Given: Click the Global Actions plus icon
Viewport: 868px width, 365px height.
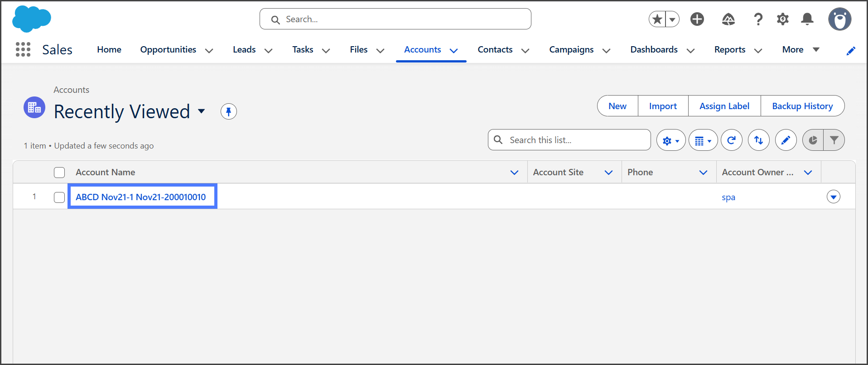Looking at the screenshot, I should pyautogui.click(x=697, y=19).
